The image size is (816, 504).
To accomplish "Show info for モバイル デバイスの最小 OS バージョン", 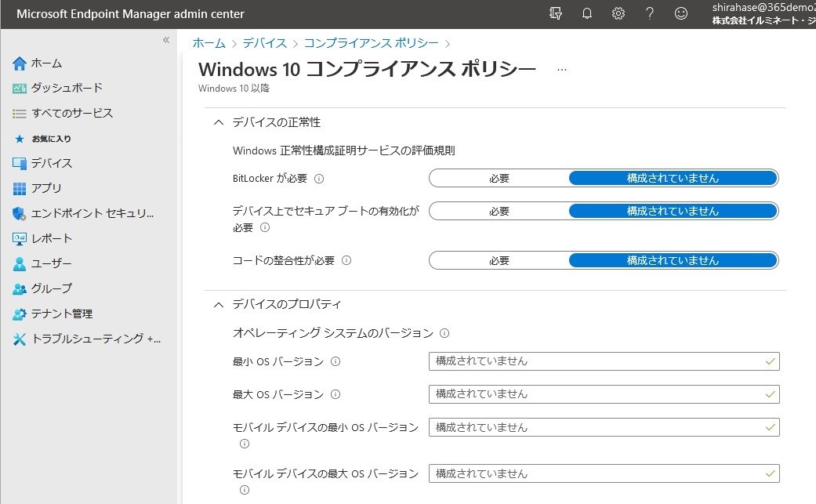I will pos(244,444).
